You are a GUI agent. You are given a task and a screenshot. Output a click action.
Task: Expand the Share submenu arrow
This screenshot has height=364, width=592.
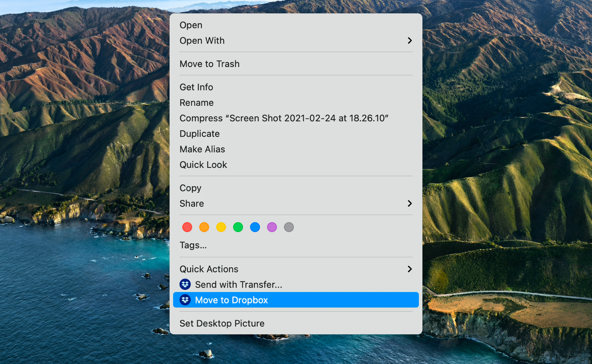pyautogui.click(x=409, y=204)
